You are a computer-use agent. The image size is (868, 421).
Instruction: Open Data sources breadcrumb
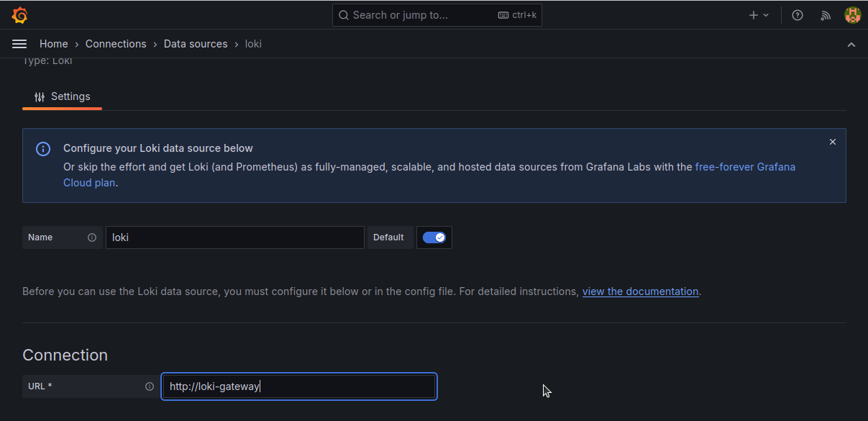196,44
